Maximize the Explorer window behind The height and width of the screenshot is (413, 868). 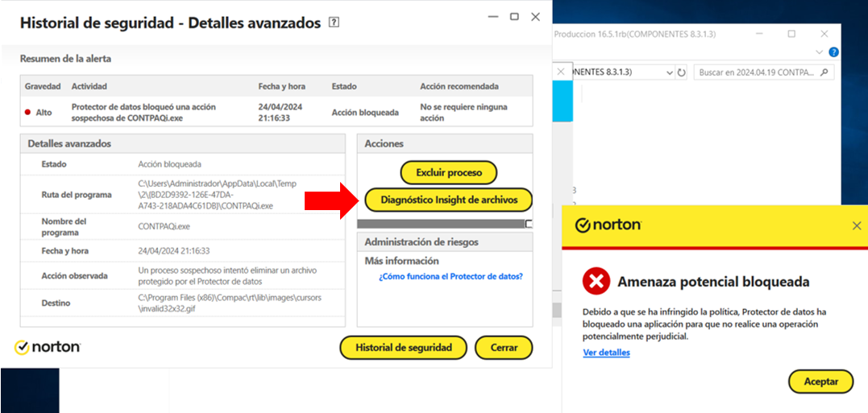[791, 34]
